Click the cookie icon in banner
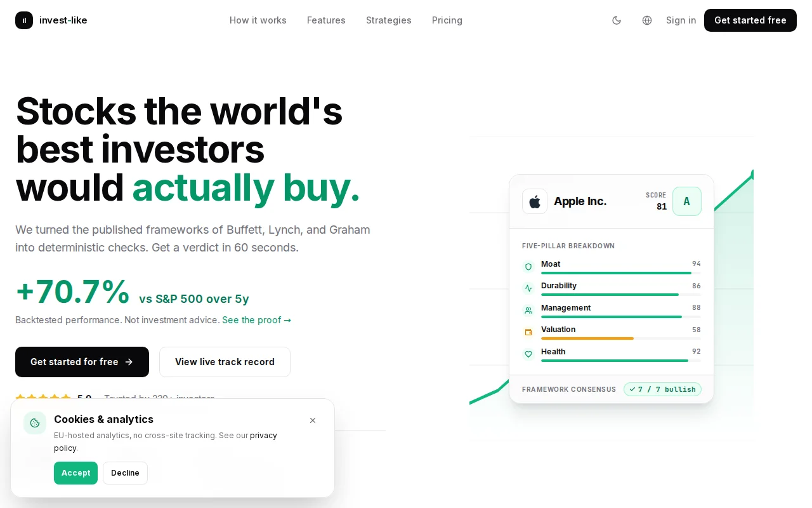The height and width of the screenshot is (508, 812). [x=35, y=423]
